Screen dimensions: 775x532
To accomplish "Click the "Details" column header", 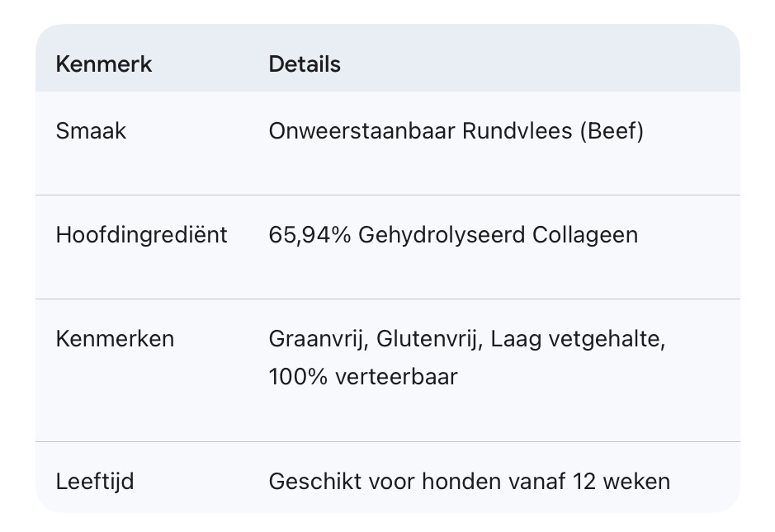I will (305, 64).
